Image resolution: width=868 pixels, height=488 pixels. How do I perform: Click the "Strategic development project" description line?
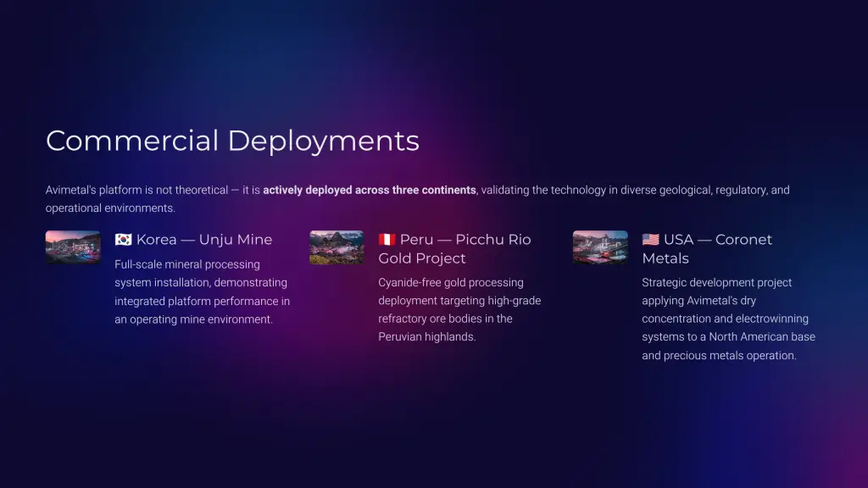point(716,283)
